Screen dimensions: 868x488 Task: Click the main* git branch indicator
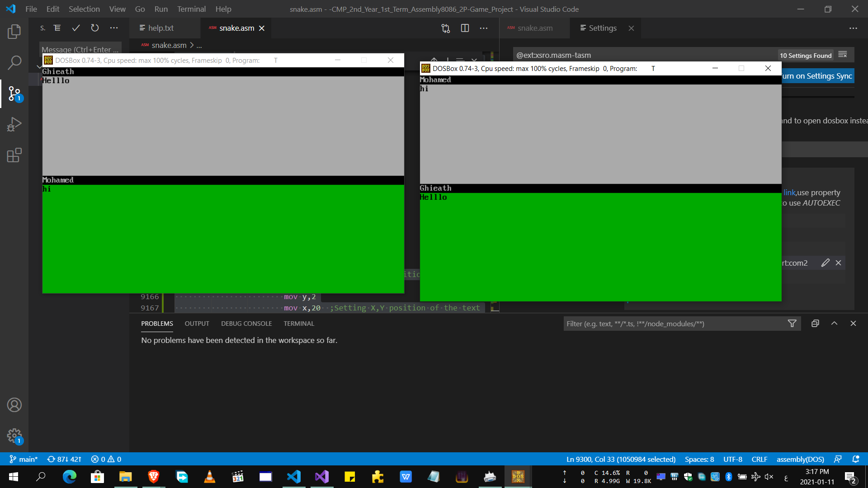point(24,459)
